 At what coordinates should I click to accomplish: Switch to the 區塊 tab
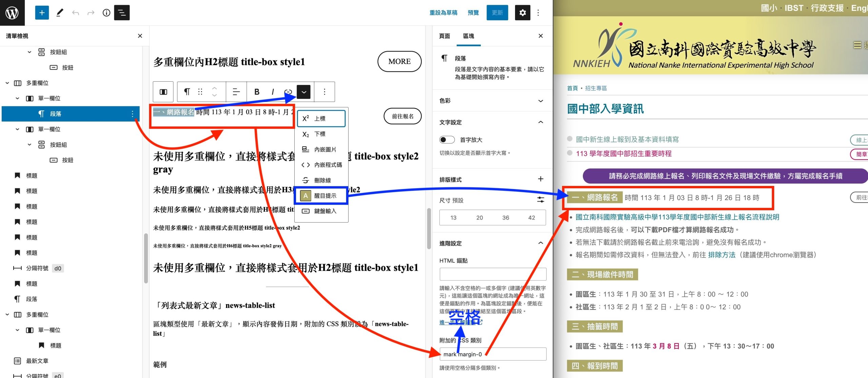click(469, 36)
